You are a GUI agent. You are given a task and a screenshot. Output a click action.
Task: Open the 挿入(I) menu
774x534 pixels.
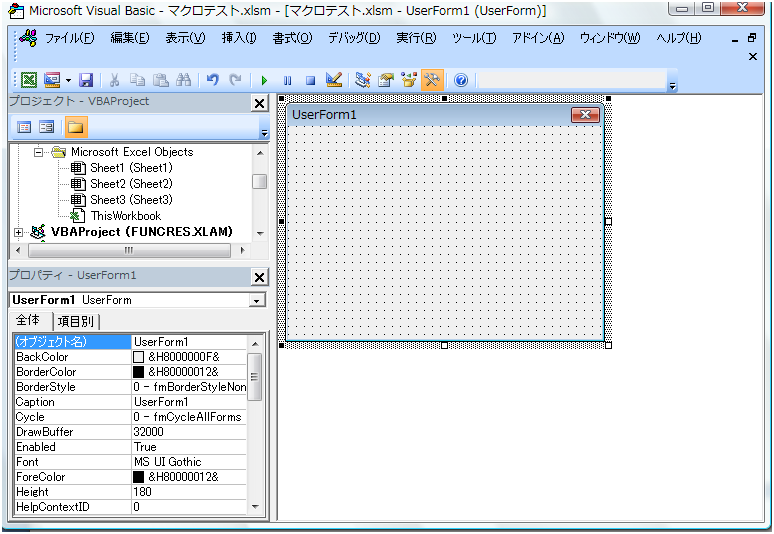click(239, 38)
